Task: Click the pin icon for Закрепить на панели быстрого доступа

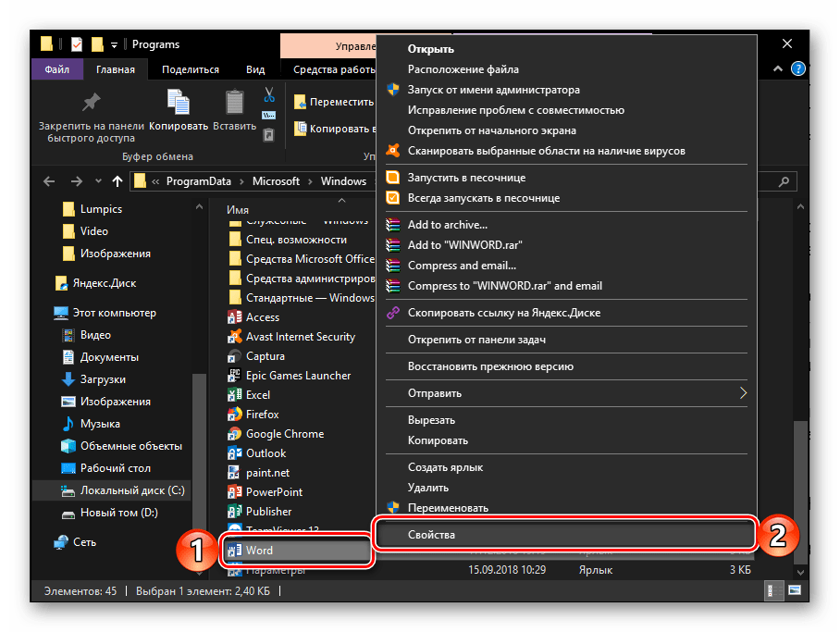Action: coord(90,102)
